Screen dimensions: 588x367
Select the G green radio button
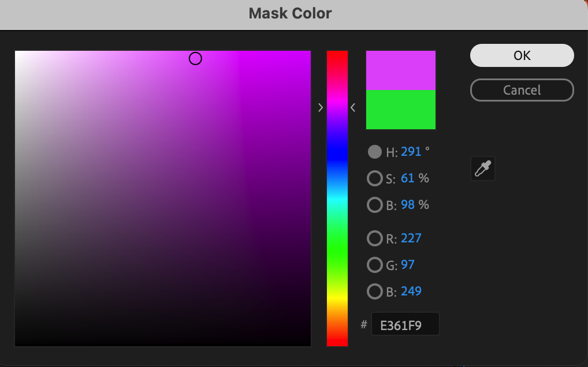click(375, 265)
